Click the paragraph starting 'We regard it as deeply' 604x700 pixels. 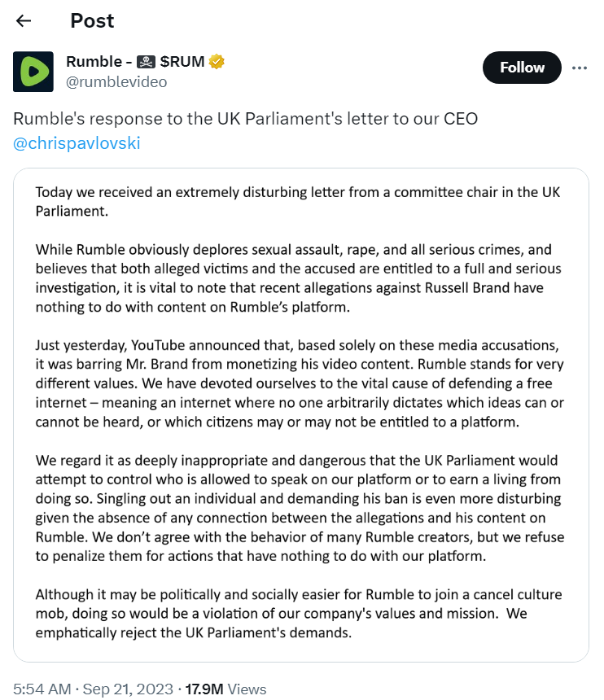pyautogui.click(x=300, y=508)
